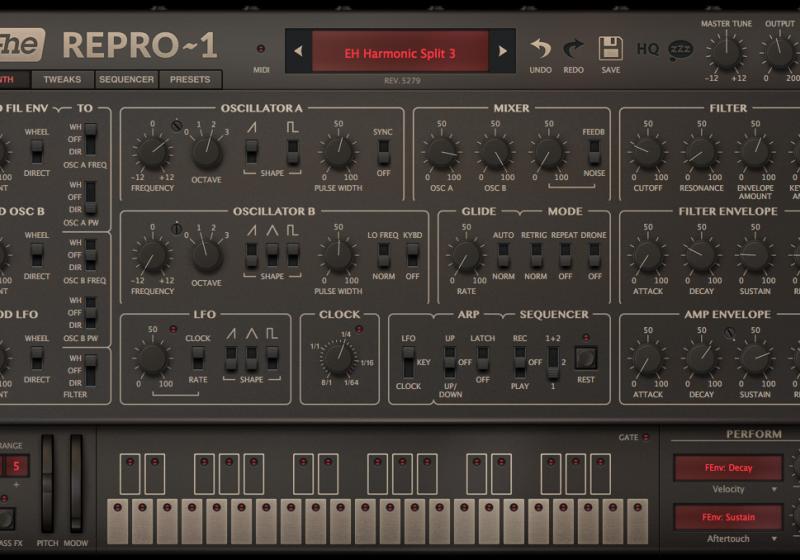800x560 pixels.
Task: Click the Filter RESONANCE knob
Action: [x=702, y=152]
